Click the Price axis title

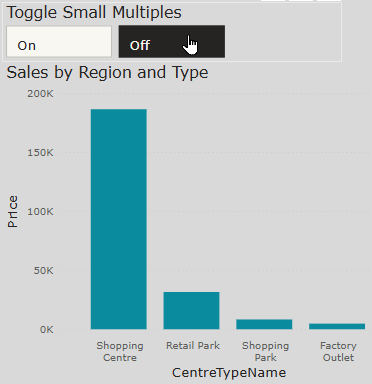(13, 212)
